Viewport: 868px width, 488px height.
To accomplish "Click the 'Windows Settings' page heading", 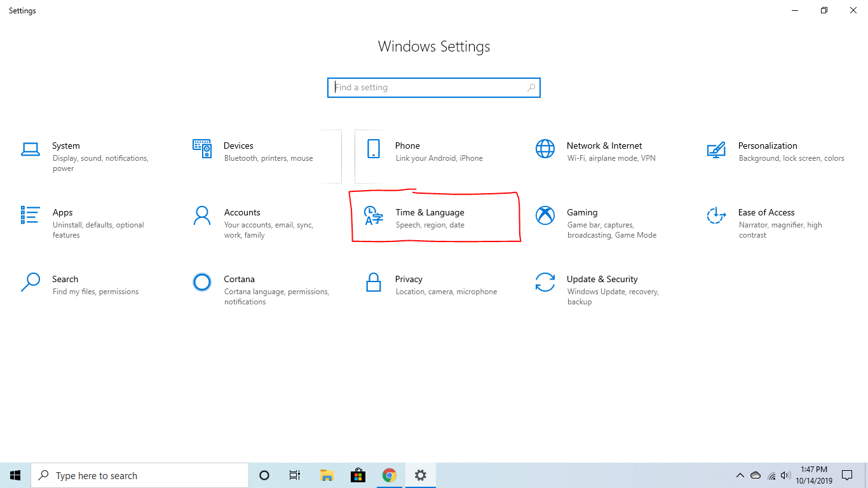I will click(434, 46).
